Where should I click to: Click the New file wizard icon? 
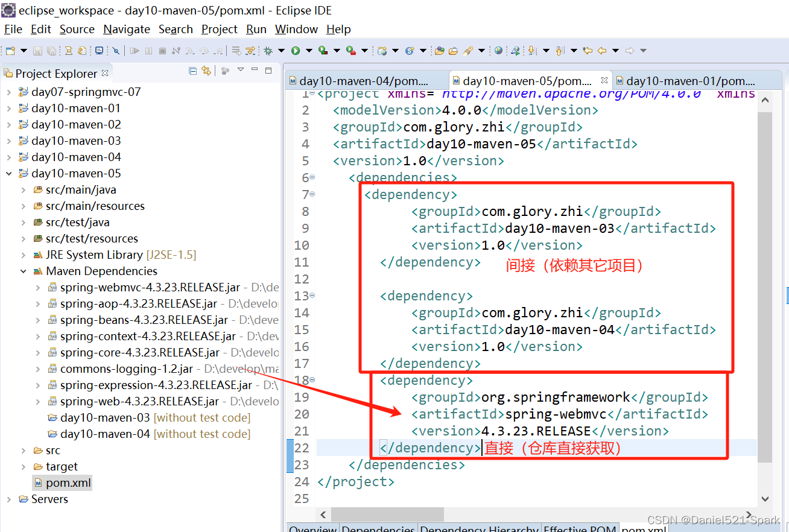point(10,51)
